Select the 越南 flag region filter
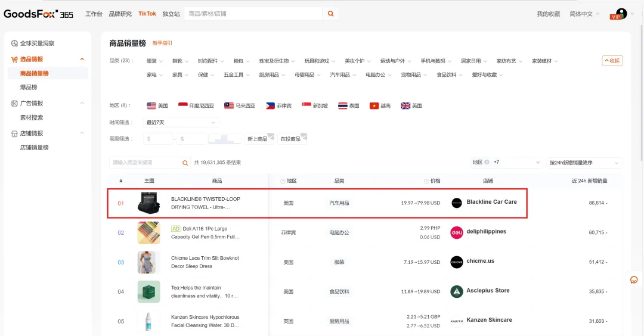Viewport: 644px width, 336px height. pyautogui.click(x=380, y=106)
